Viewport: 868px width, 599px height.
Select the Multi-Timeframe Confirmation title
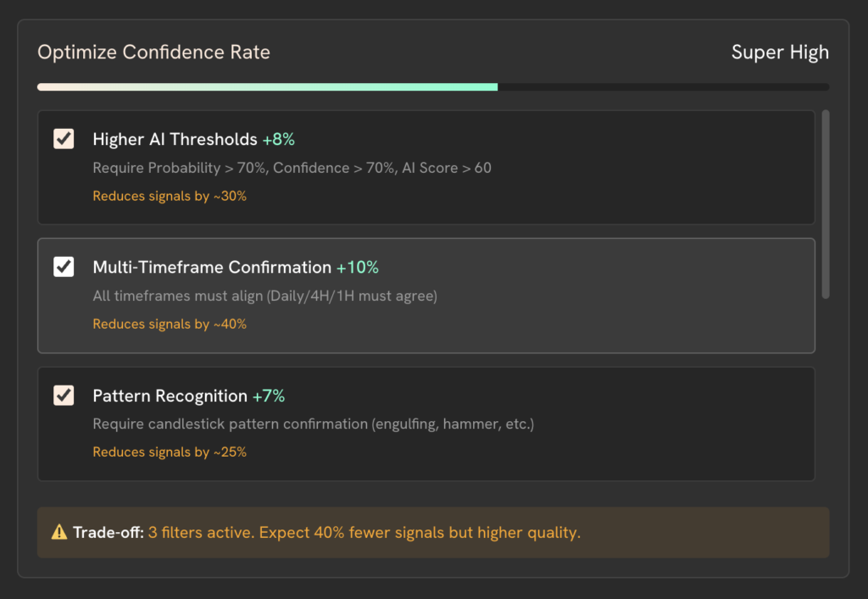click(x=212, y=268)
